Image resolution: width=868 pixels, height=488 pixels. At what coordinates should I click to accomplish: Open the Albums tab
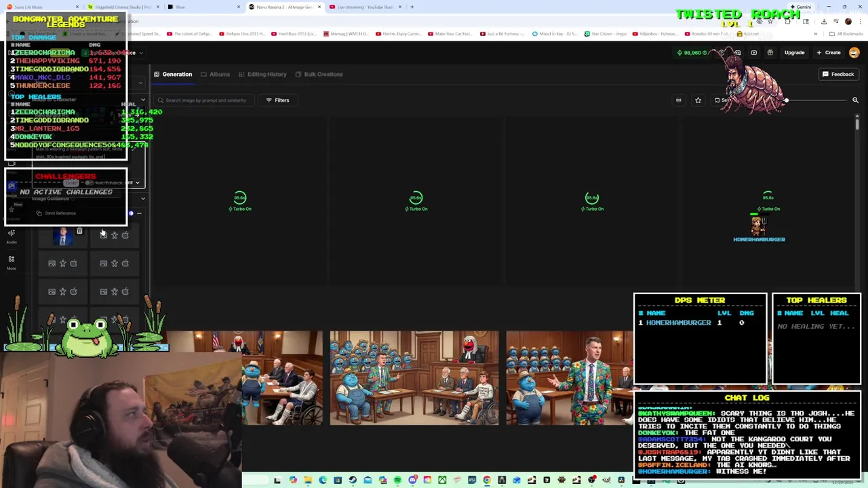215,74
